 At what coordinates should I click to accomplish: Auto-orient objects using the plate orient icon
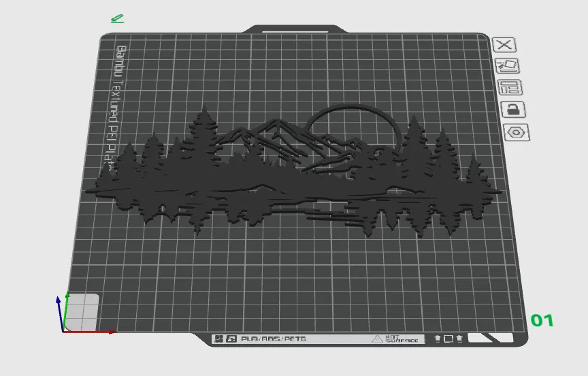click(507, 65)
